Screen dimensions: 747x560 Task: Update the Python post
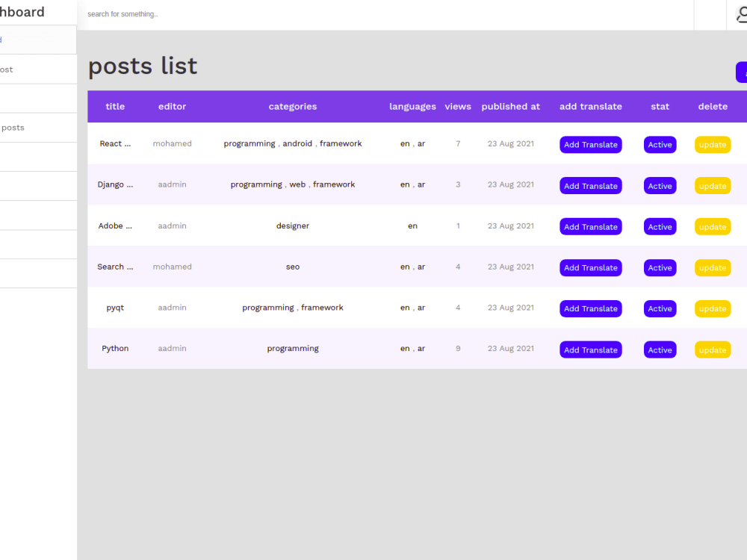(x=712, y=350)
